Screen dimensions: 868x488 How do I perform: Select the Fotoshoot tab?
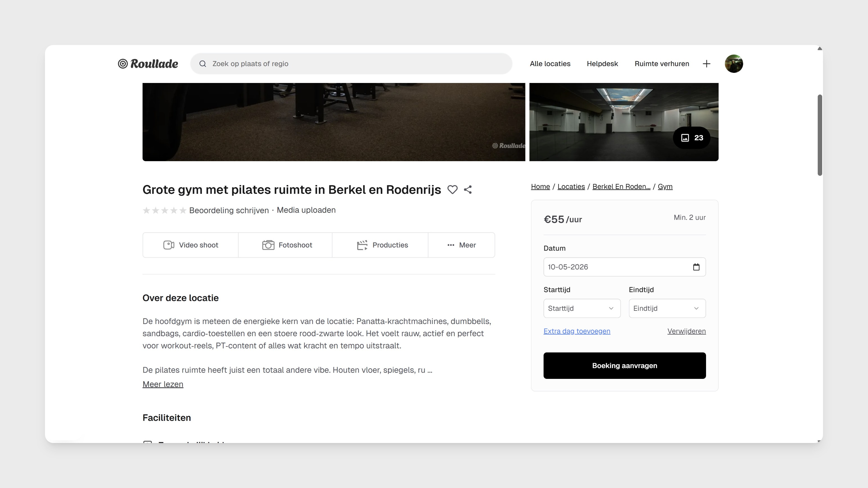click(x=285, y=245)
